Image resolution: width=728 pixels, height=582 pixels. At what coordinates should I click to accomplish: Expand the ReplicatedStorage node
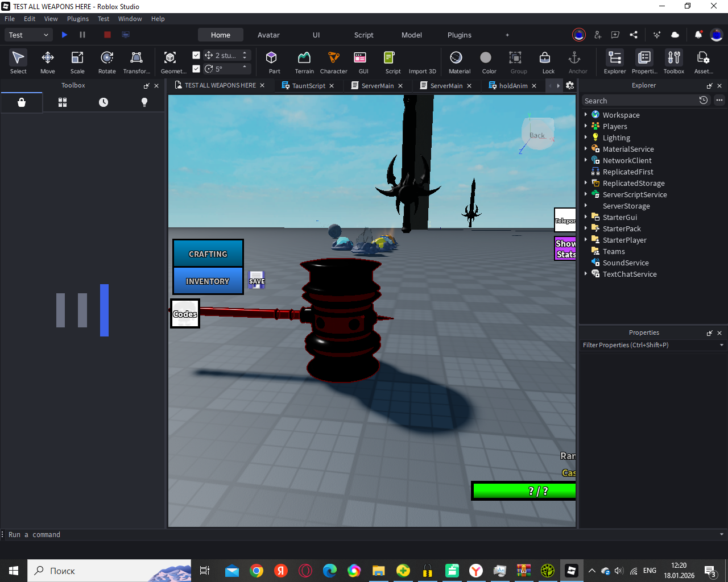tap(586, 183)
